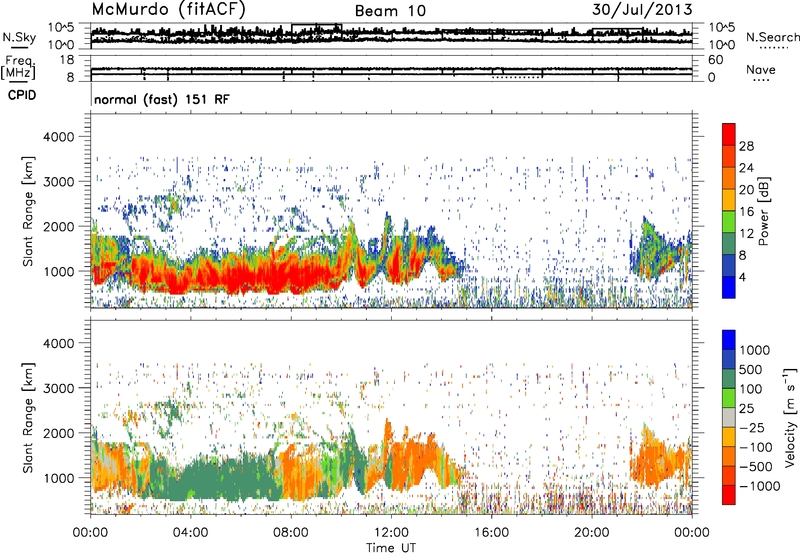Click the 'Velocity [m s-1]' colorbar label
This screenshot has width=800, height=554.
790,417
